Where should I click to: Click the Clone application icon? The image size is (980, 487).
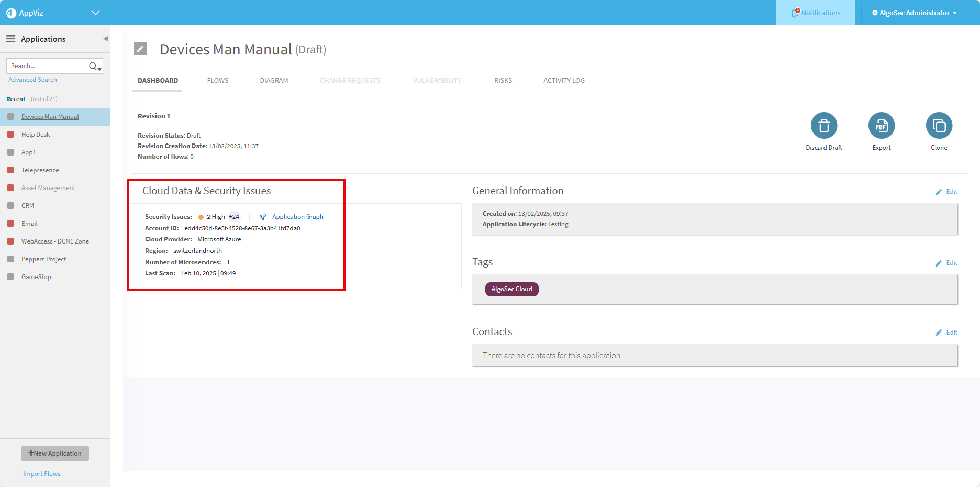point(939,126)
